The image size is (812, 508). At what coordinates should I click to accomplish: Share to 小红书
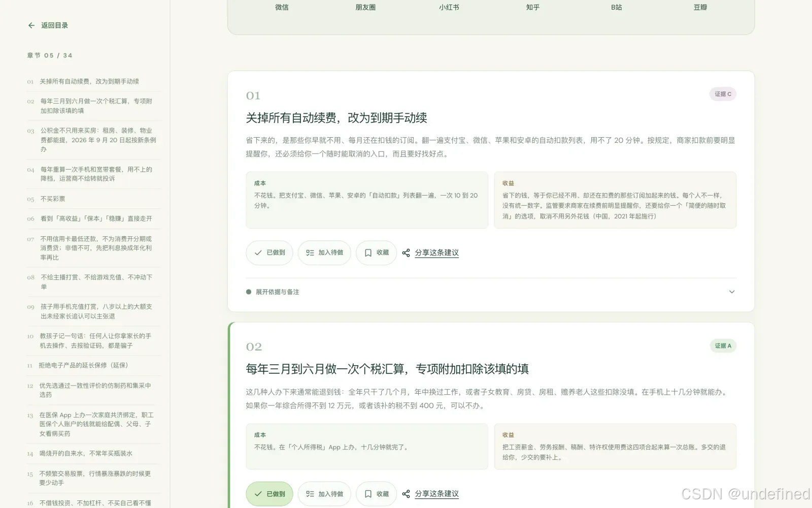click(x=449, y=7)
